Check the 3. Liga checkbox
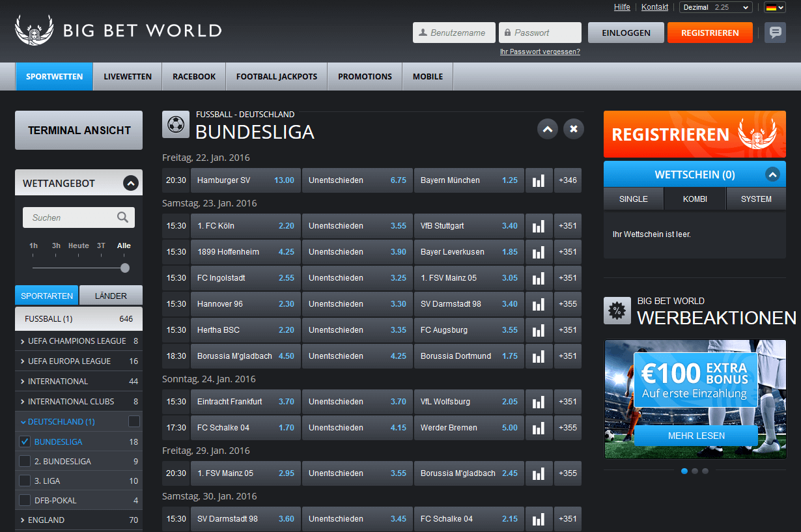Screen dimensions: 801x532 tap(25, 481)
